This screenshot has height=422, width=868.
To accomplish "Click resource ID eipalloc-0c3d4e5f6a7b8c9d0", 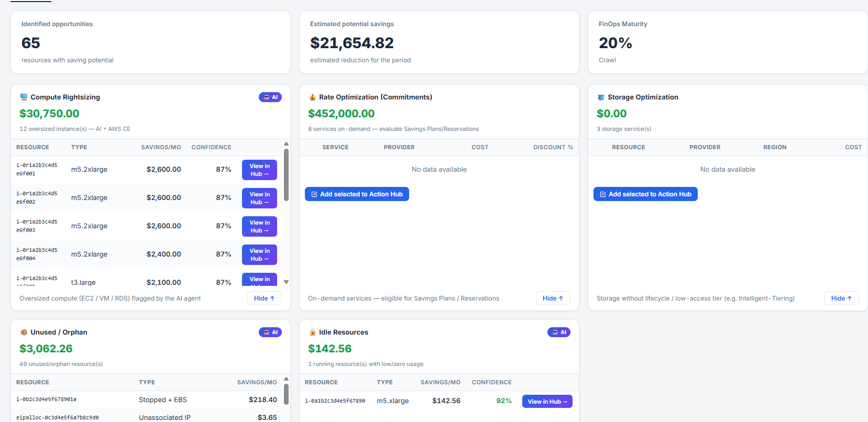I will 57,417.
